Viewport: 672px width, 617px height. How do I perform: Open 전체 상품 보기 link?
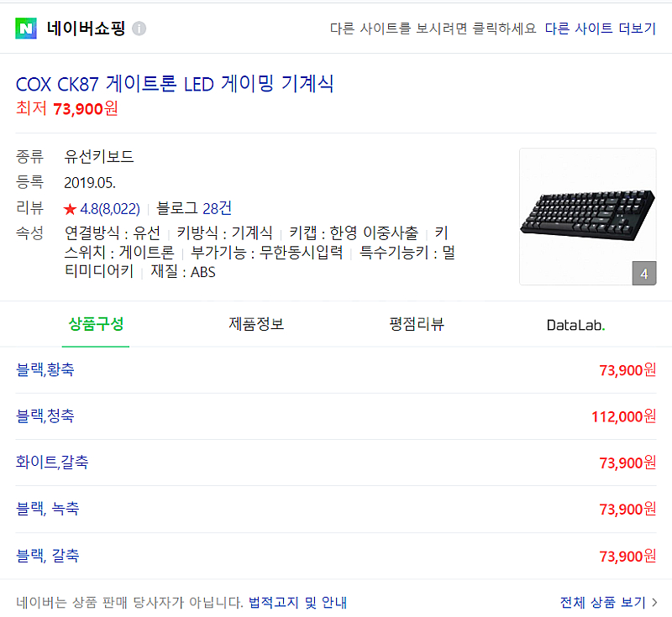(603, 603)
